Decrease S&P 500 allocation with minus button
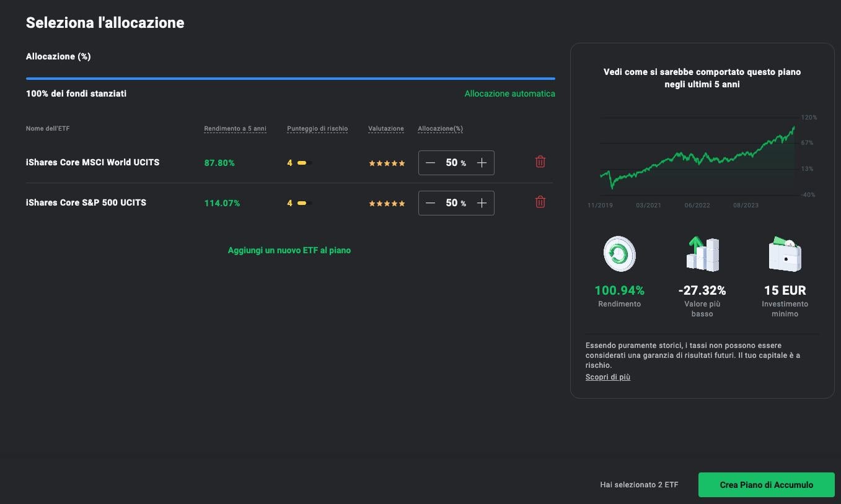This screenshot has width=841, height=504. 431,203
